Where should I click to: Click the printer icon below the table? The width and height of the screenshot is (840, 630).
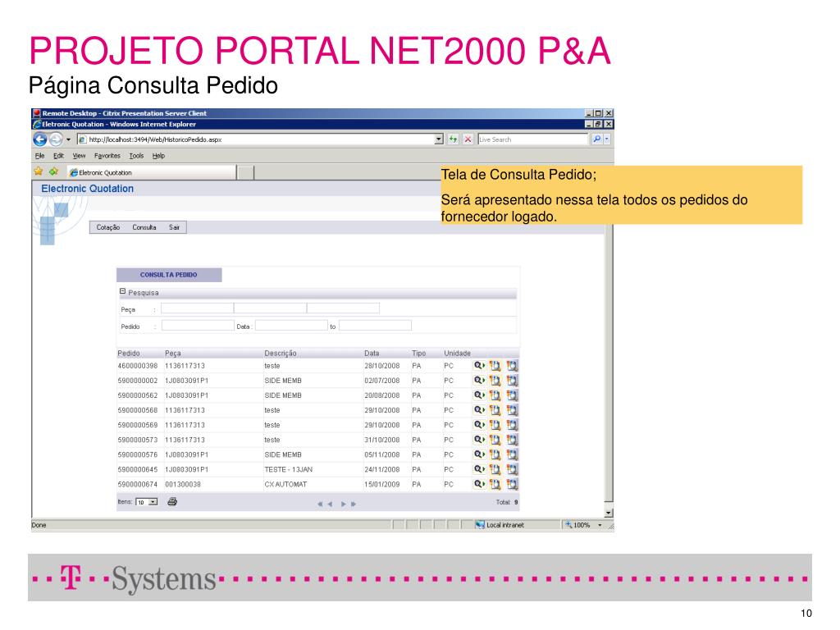172,502
